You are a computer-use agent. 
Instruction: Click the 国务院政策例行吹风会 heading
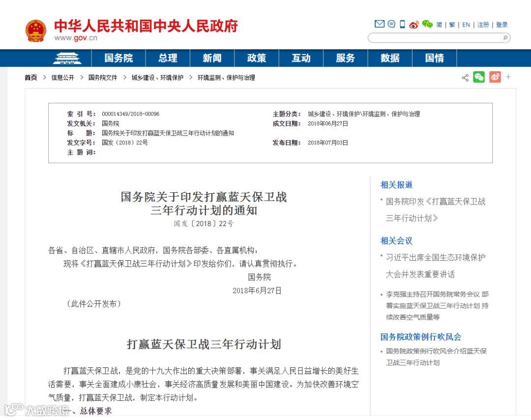click(x=420, y=337)
